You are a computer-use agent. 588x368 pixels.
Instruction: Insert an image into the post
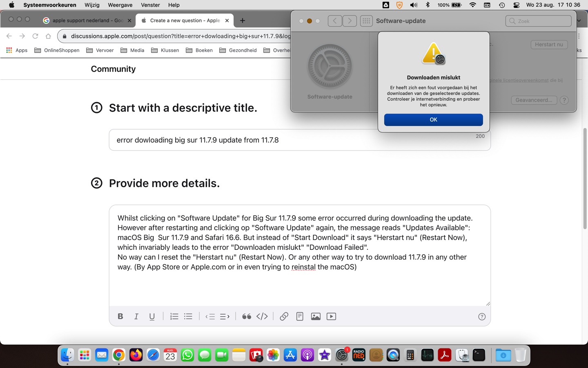click(316, 316)
